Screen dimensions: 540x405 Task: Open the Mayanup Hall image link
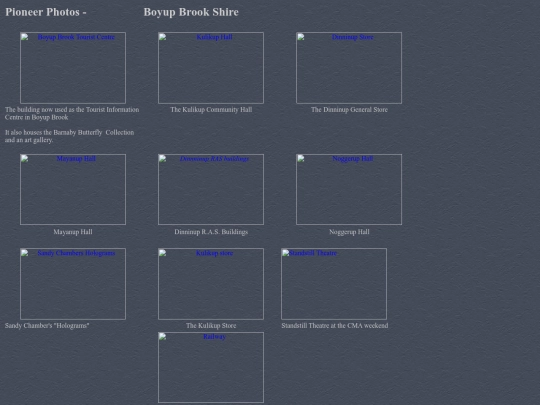pyautogui.click(x=73, y=189)
